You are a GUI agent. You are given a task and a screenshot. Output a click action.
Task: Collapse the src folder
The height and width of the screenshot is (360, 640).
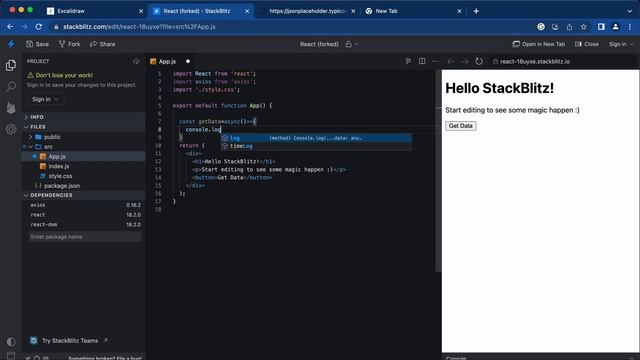pos(84,147)
